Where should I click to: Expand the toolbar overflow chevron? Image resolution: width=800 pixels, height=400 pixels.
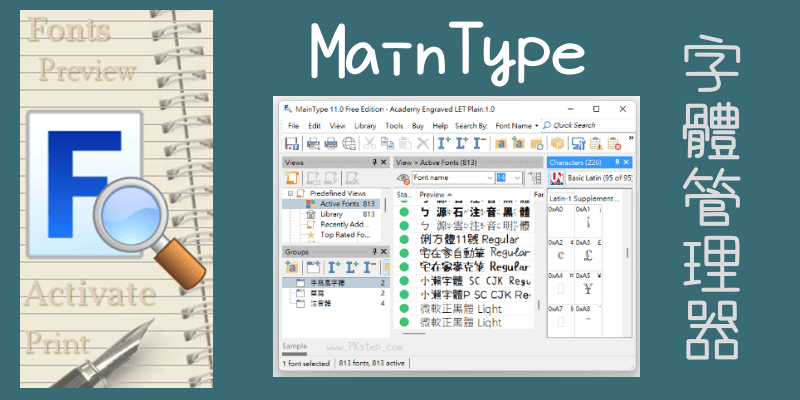click(631, 138)
